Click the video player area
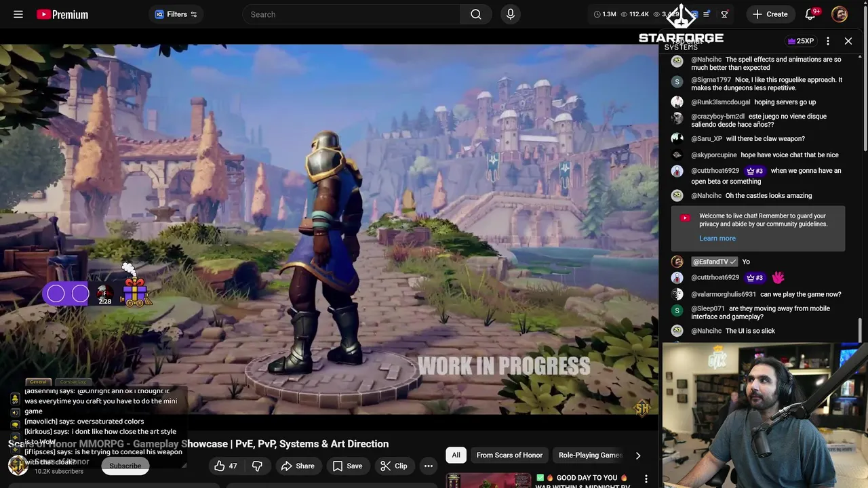Image resolution: width=868 pixels, height=488 pixels. click(x=329, y=228)
